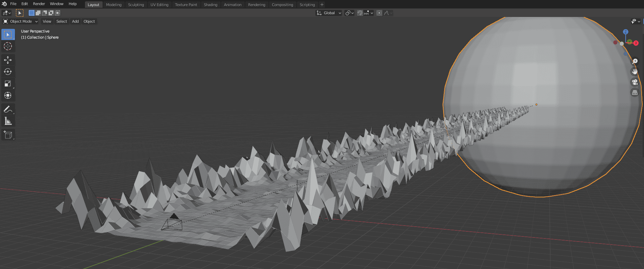Click the Add Cube tool

(8, 135)
